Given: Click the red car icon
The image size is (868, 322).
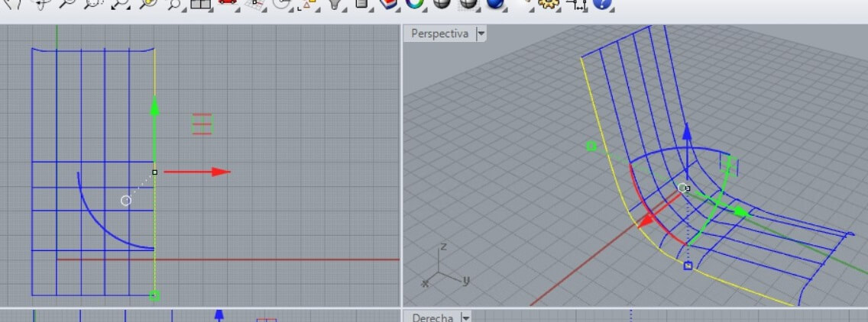Looking at the screenshot, I should point(228,3).
